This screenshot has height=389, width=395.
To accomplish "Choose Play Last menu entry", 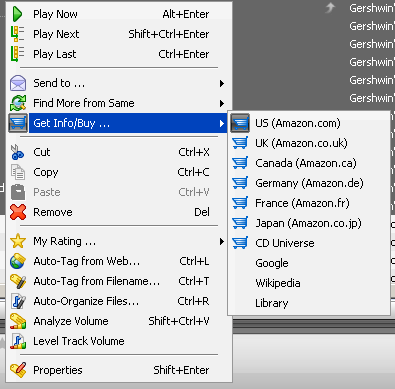I will (119, 54).
